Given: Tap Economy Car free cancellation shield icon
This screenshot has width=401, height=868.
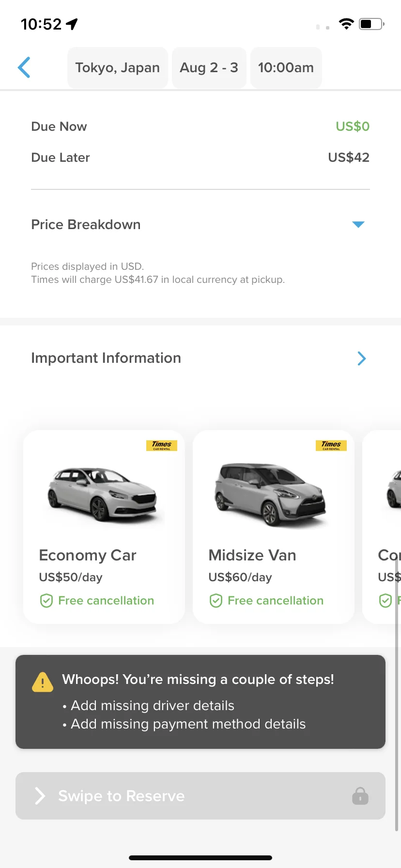Looking at the screenshot, I should coord(46,601).
